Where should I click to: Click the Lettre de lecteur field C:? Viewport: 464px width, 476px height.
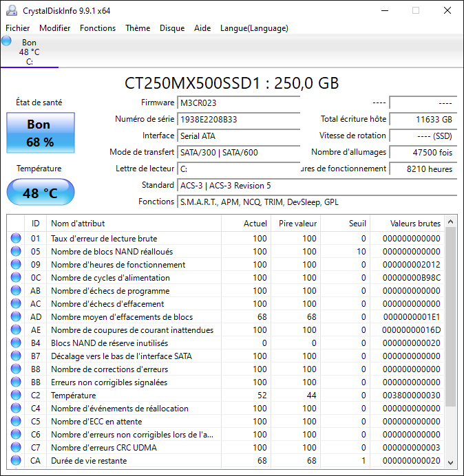tap(238, 169)
